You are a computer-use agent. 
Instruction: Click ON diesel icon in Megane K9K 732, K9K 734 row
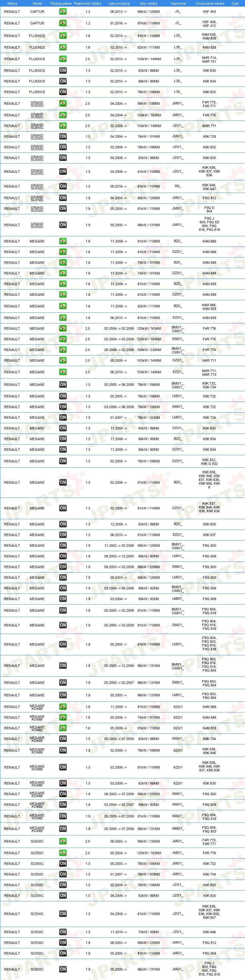tap(63, 385)
